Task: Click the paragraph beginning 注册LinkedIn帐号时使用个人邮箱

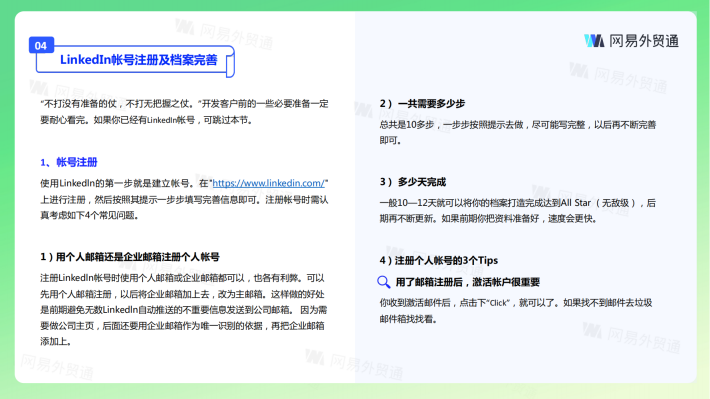Action: point(183,310)
